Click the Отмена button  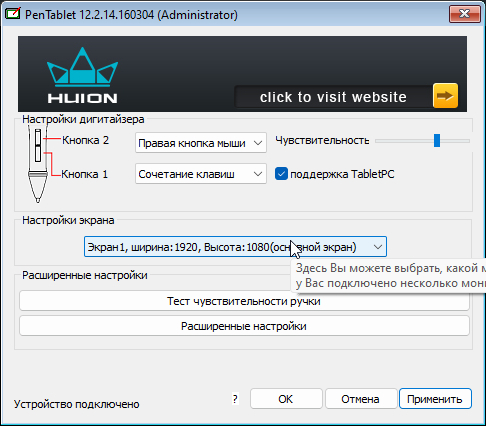(361, 399)
